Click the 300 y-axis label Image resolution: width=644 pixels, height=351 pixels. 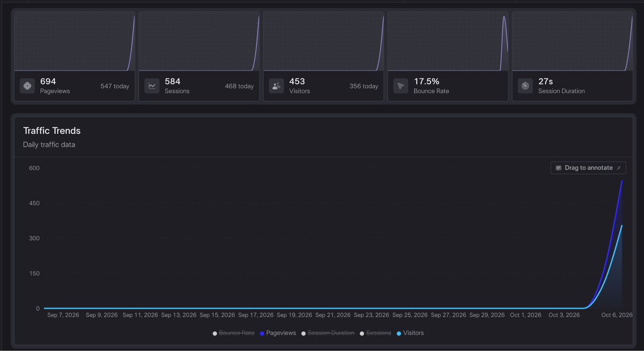(34, 238)
